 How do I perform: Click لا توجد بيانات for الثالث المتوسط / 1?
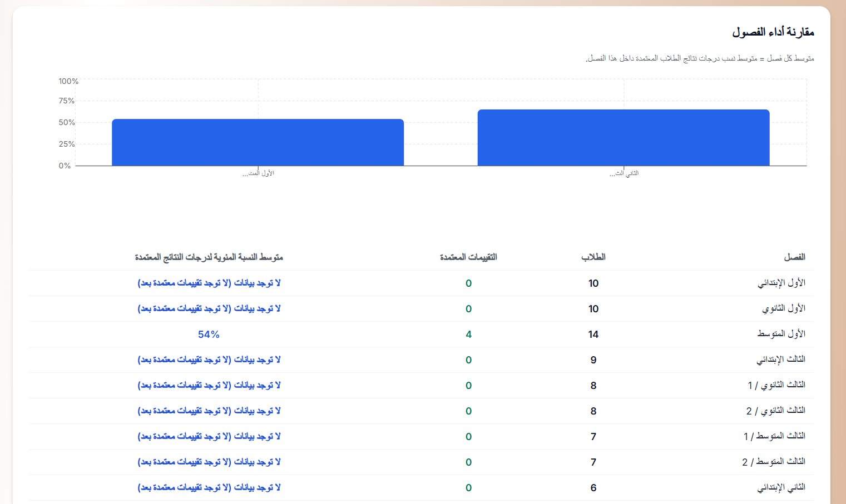coord(210,436)
